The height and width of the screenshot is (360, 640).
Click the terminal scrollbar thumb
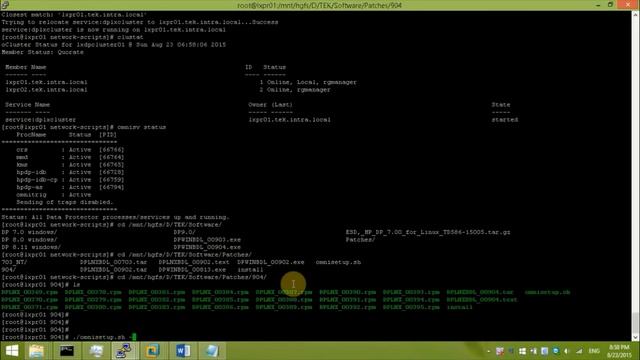pos(636,323)
